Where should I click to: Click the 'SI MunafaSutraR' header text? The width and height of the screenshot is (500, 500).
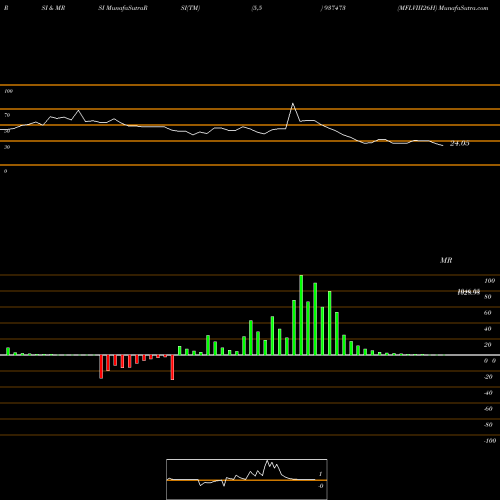point(123,8)
